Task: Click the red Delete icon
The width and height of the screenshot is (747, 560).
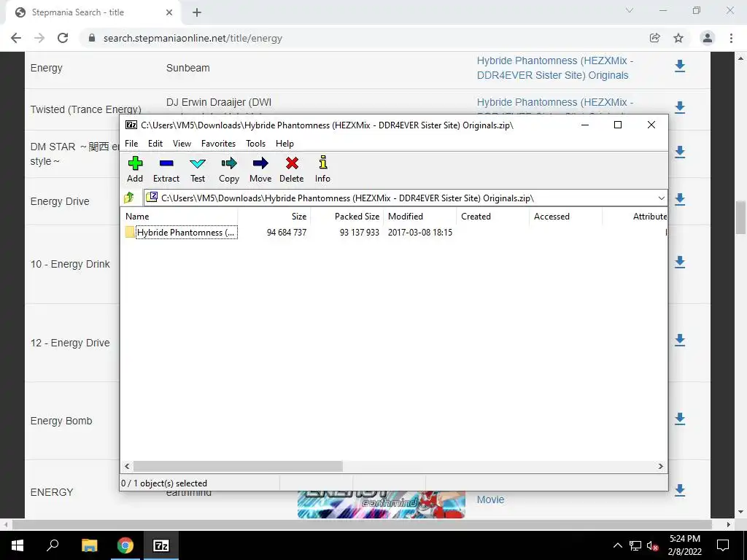Action: pyautogui.click(x=292, y=169)
